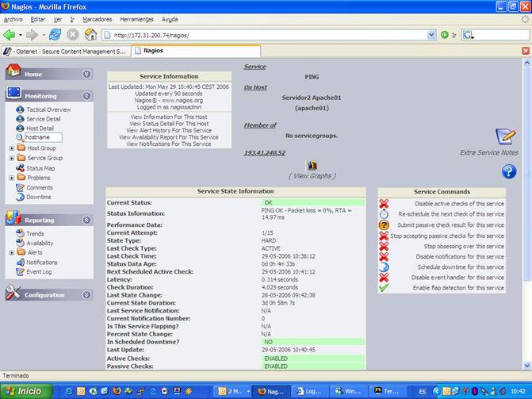This screenshot has width=532, height=399.
Task: Click the magnifier icon next to hostname field
Action: [x=20, y=137]
